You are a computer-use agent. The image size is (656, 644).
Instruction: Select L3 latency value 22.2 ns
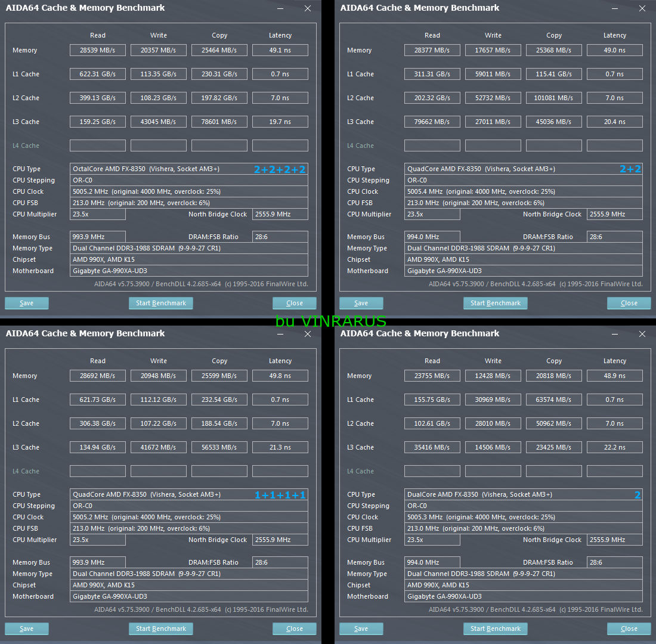pos(615,447)
